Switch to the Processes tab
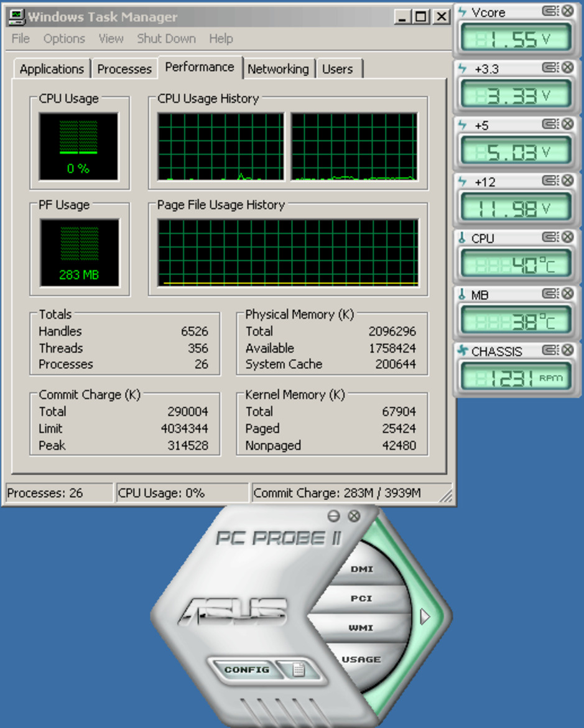The width and height of the screenshot is (584, 728). [124, 69]
